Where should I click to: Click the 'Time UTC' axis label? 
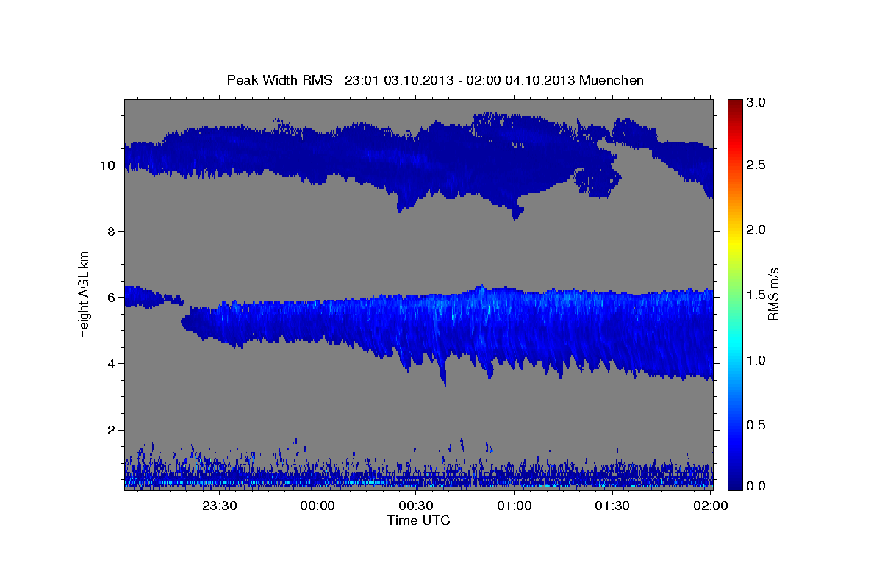(418, 520)
